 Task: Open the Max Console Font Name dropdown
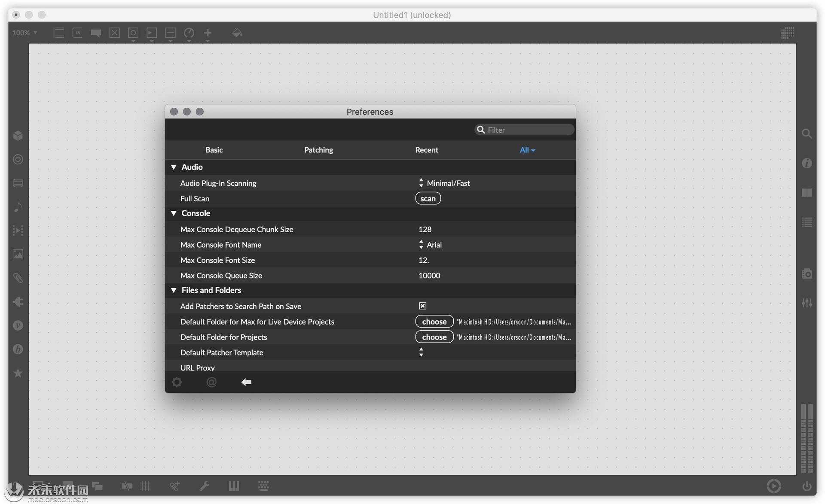[x=430, y=245]
